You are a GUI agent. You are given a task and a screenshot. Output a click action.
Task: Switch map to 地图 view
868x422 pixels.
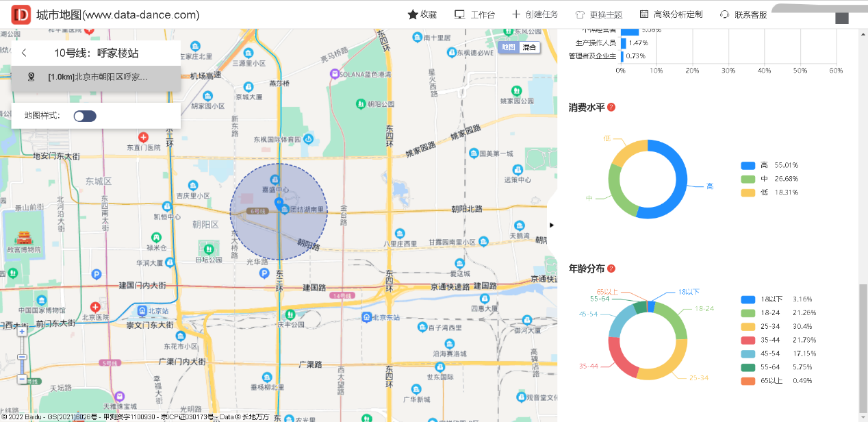[508, 47]
